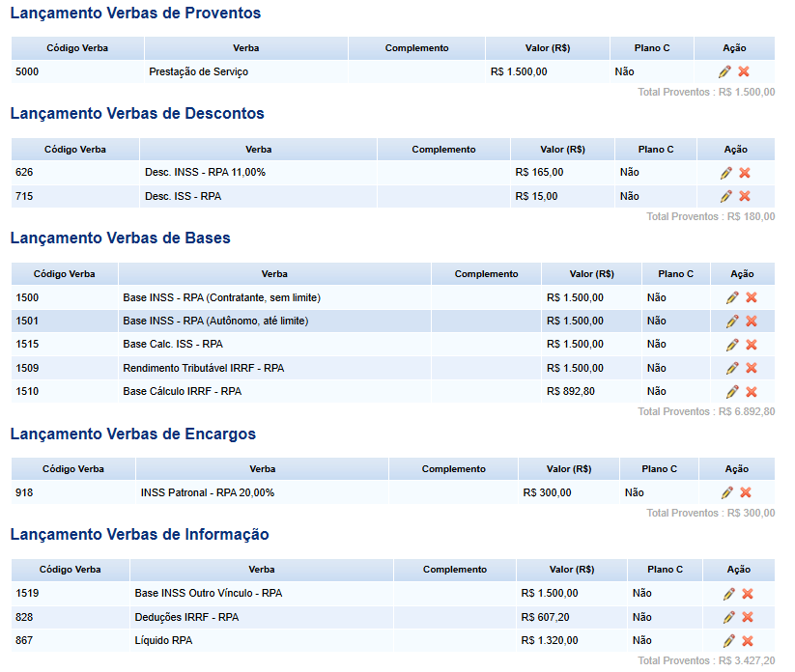
Task: Click Valor (R$) header in Descontos table
Action: pyautogui.click(x=563, y=150)
